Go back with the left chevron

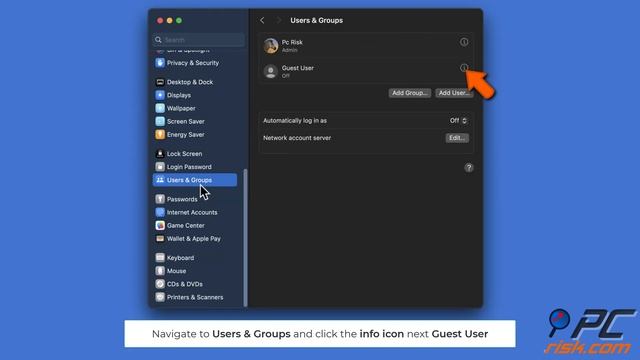point(262,20)
